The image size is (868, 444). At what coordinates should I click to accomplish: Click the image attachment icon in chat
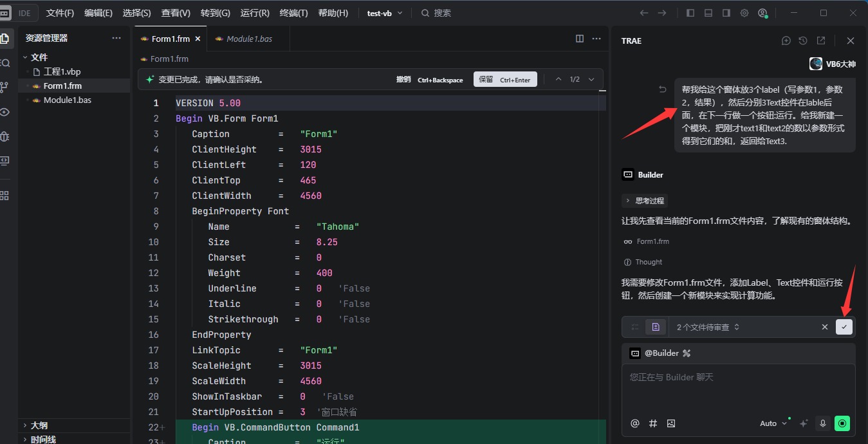(671, 423)
